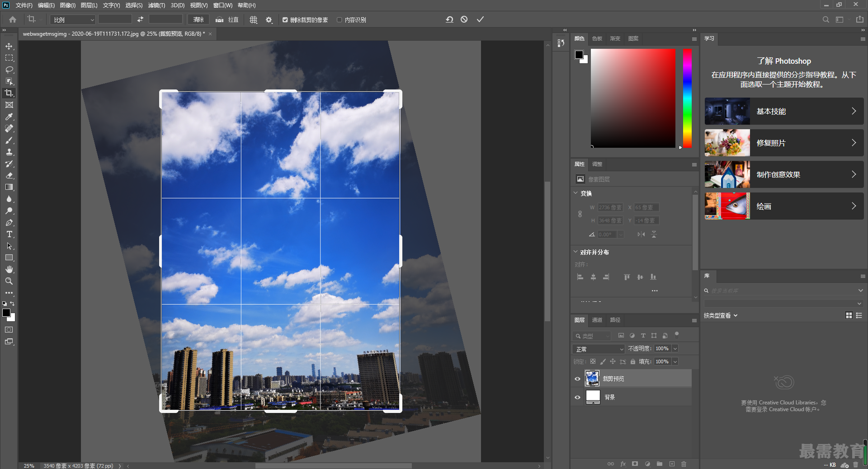
Task: Toggle lock transparent pixels
Action: tap(593, 361)
